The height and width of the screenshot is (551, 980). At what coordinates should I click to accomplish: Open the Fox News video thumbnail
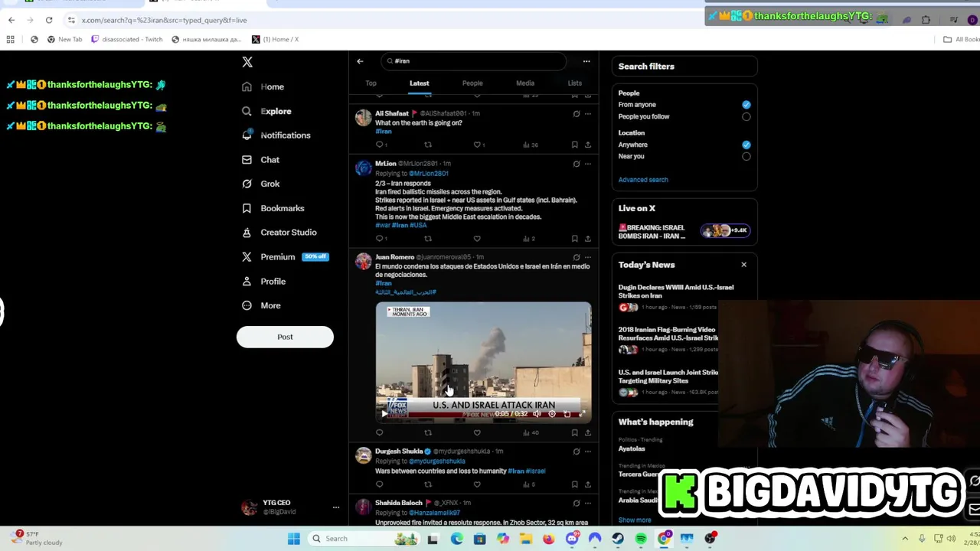483,362
